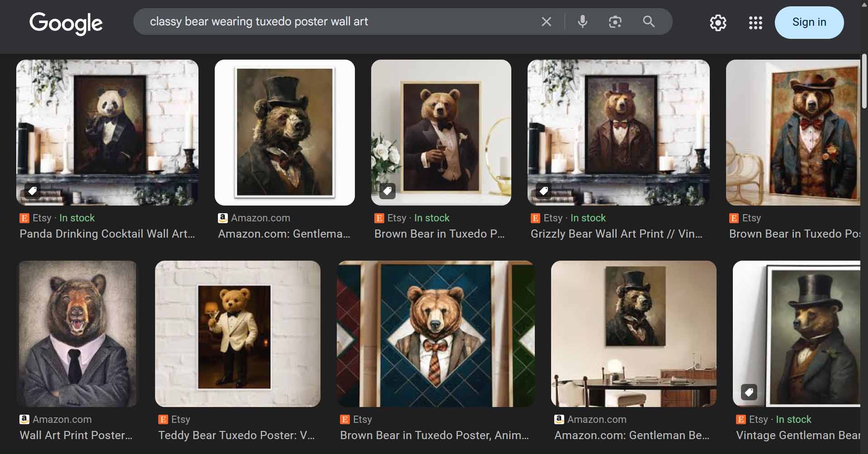Open Google Lens image search
The height and width of the screenshot is (454, 868).
615,22
